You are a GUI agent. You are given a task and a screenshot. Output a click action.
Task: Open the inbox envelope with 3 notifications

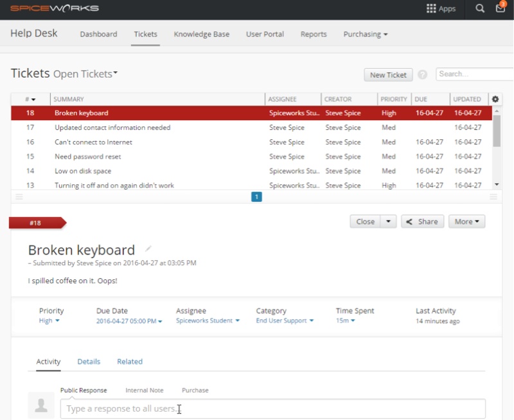tap(499, 9)
